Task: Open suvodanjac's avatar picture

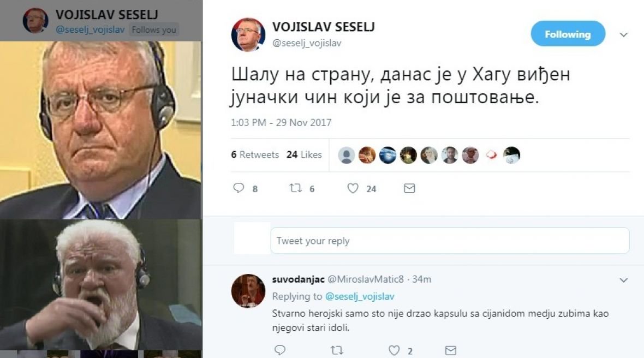Action: coord(248,291)
